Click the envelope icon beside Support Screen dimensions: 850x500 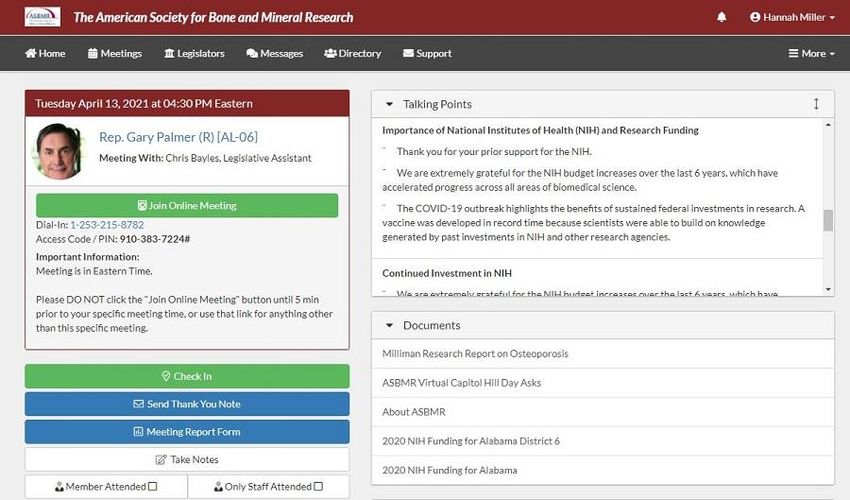pos(408,53)
